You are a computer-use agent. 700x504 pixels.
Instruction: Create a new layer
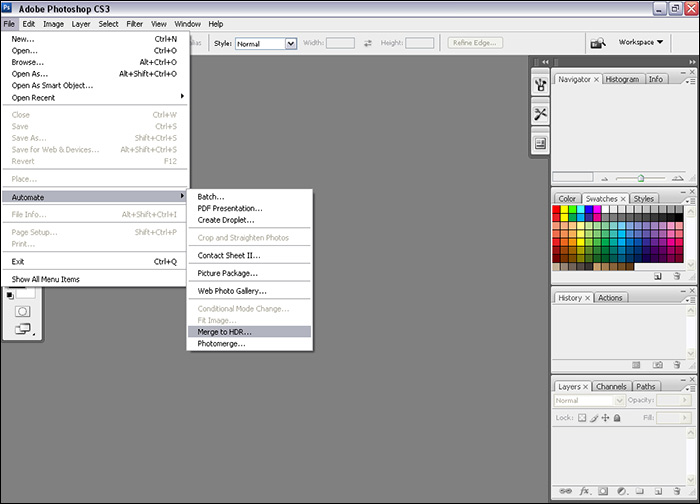pyautogui.click(x=658, y=491)
